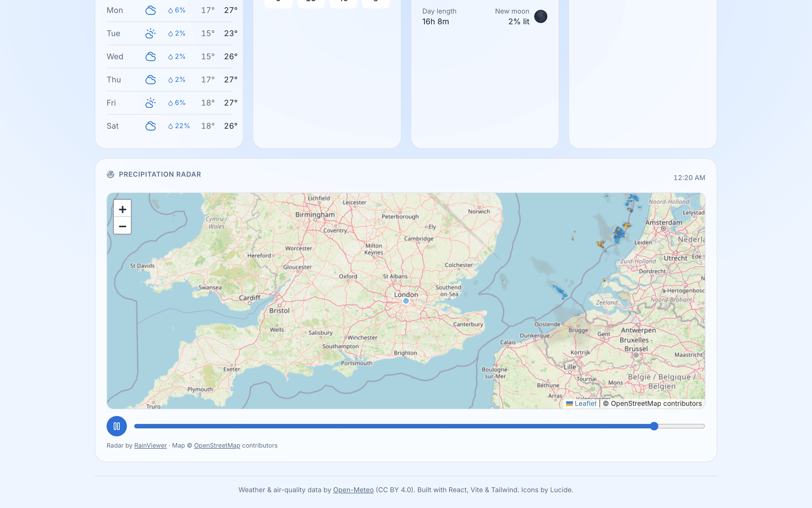Click Tuesday's 2% precipitation droplet
The width and height of the screenshot is (812, 508).
click(171, 33)
